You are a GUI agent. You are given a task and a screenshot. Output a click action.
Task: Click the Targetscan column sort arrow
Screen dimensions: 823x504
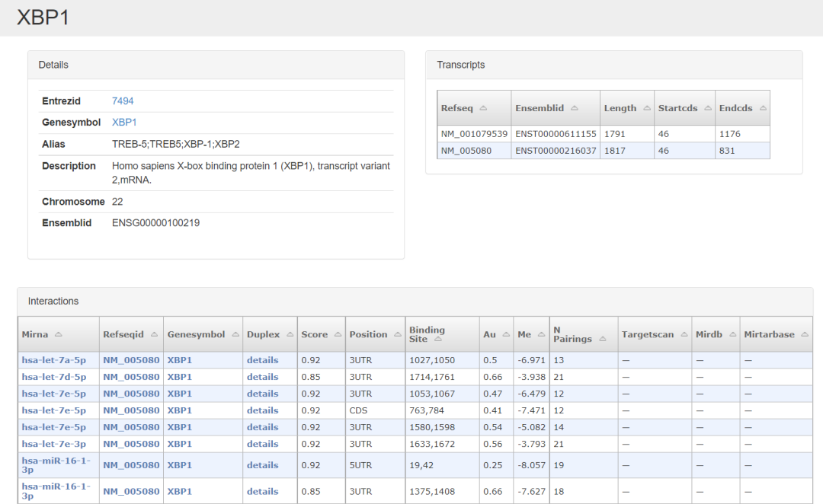[x=683, y=335]
